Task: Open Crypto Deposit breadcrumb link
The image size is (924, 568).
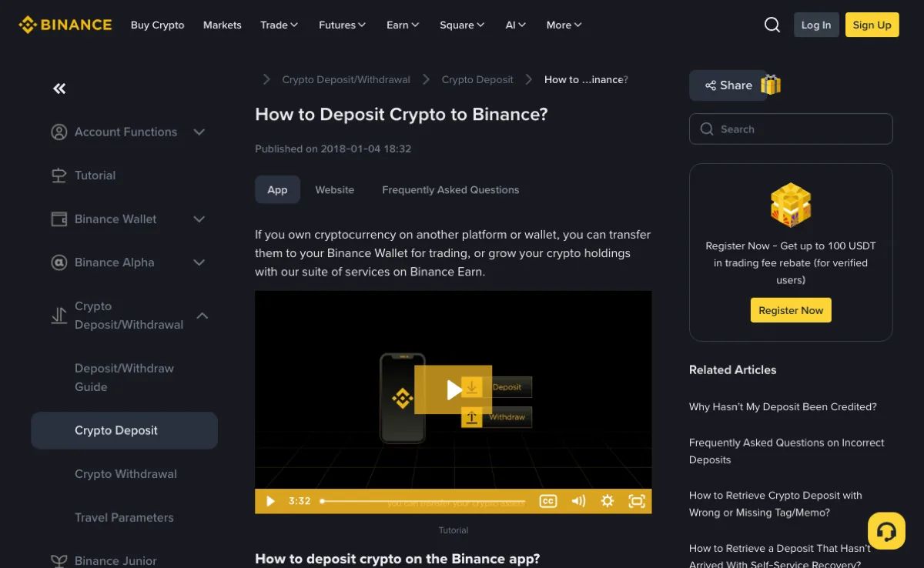Action: click(x=477, y=79)
